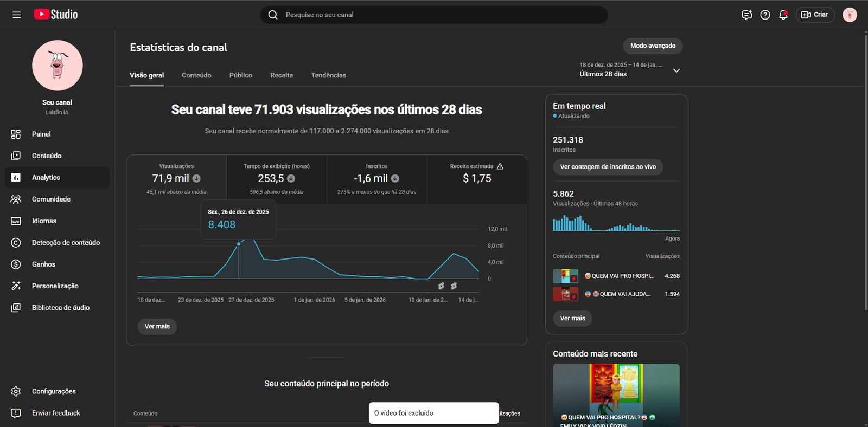Select the Tempo de exibição metric card

pyautogui.click(x=277, y=179)
